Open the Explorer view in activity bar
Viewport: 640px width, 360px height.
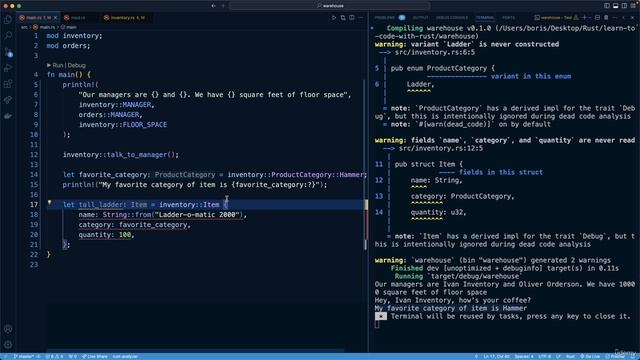[8, 20]
